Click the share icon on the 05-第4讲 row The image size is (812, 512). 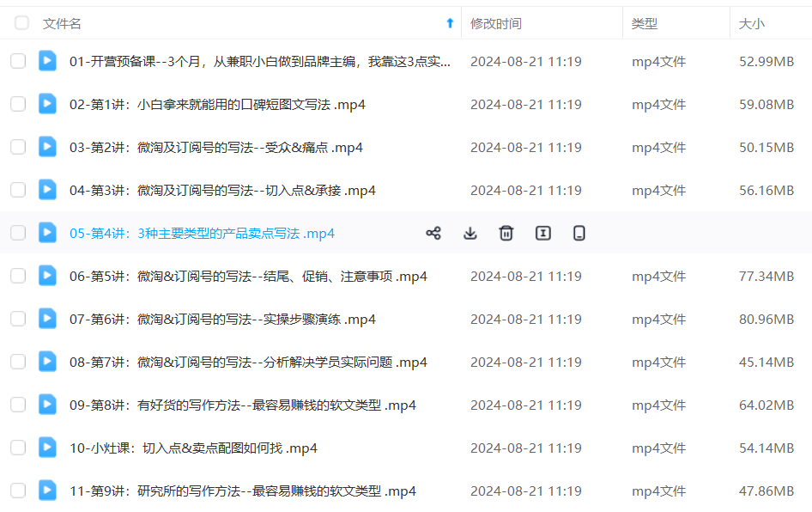pos(433,233)
